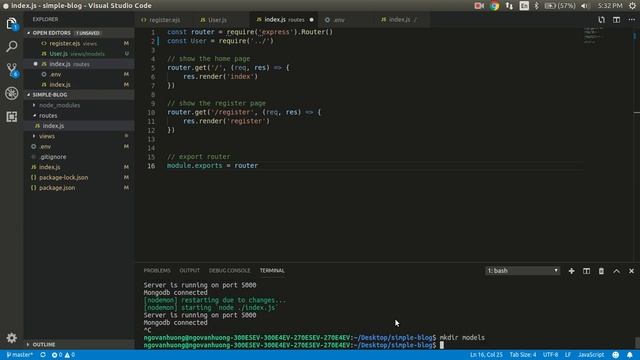640x360 pixels.
Task: Click the feedback smiley icon
Action: [x=616, y=355]
